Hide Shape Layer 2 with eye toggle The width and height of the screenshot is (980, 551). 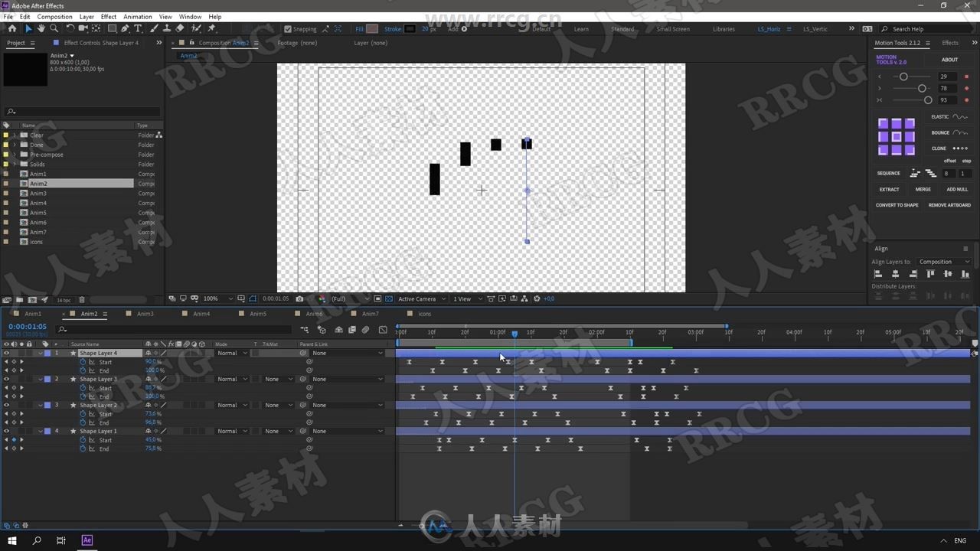(6, 405)
